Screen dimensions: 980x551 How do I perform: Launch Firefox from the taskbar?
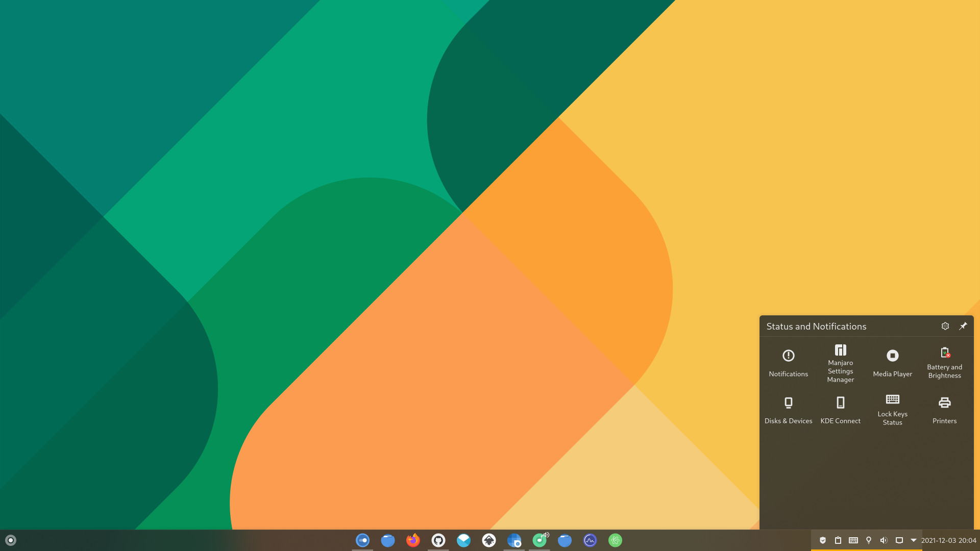[x=413, y=540]
